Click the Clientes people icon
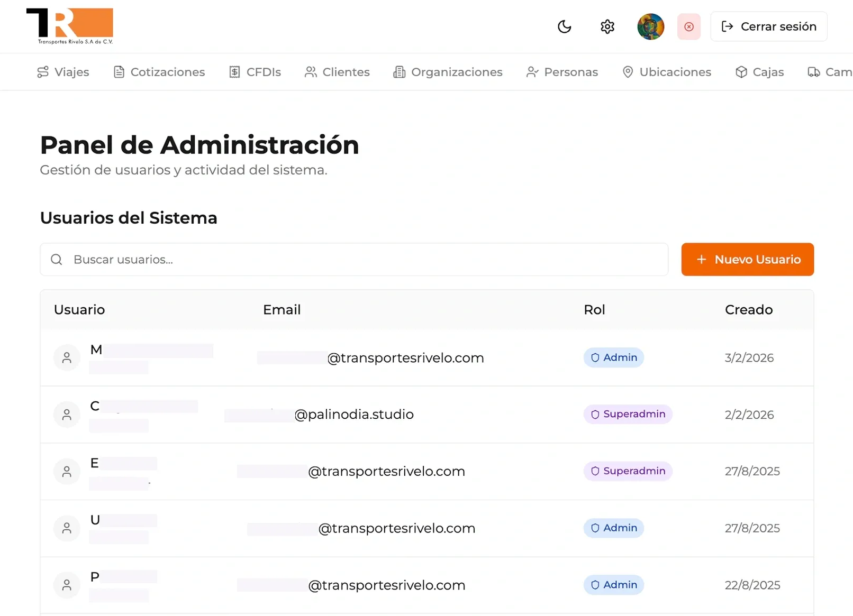This screenshot has height=616, width=853. tap(310, 72)
